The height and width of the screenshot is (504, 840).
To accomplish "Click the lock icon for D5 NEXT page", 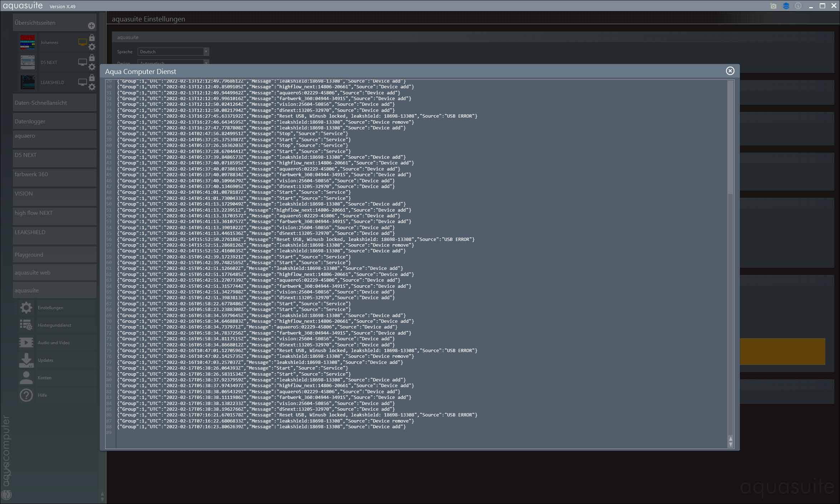I will (92, 58).
